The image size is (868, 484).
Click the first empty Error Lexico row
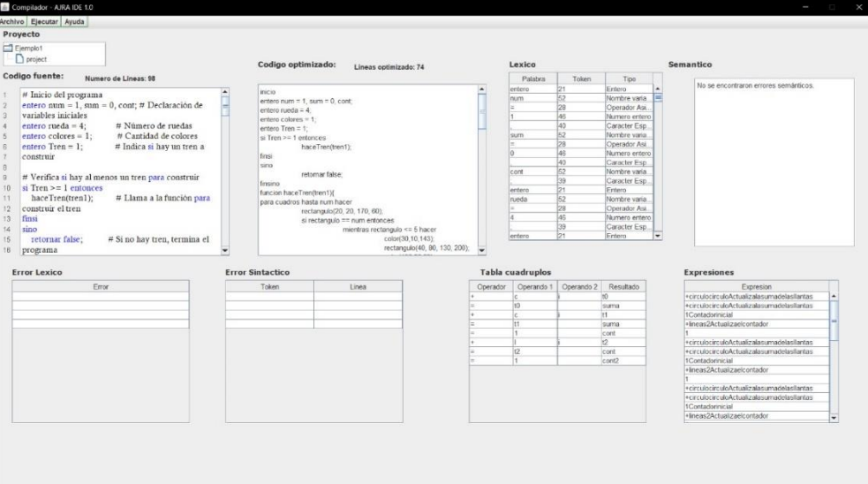coord(101,296)
